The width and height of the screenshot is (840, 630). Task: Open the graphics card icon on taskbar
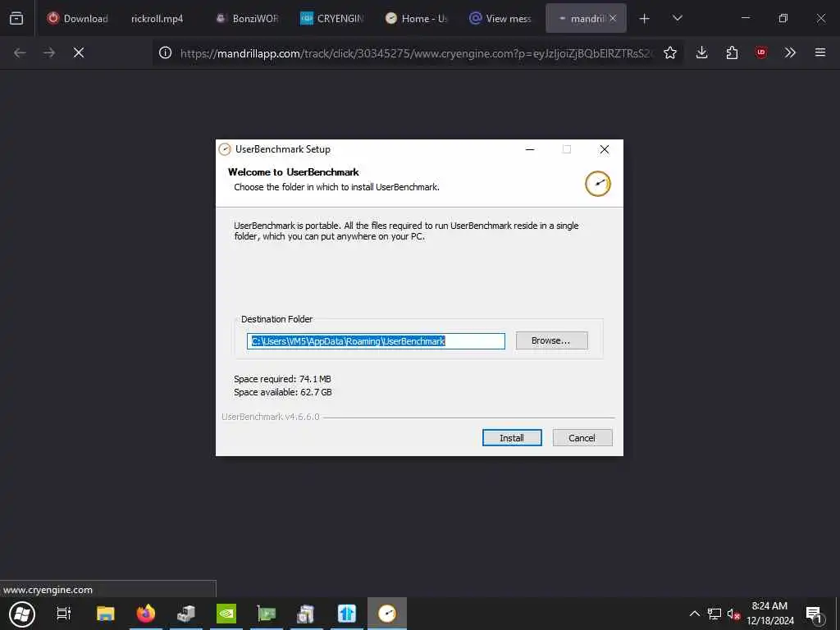[267, 614]
